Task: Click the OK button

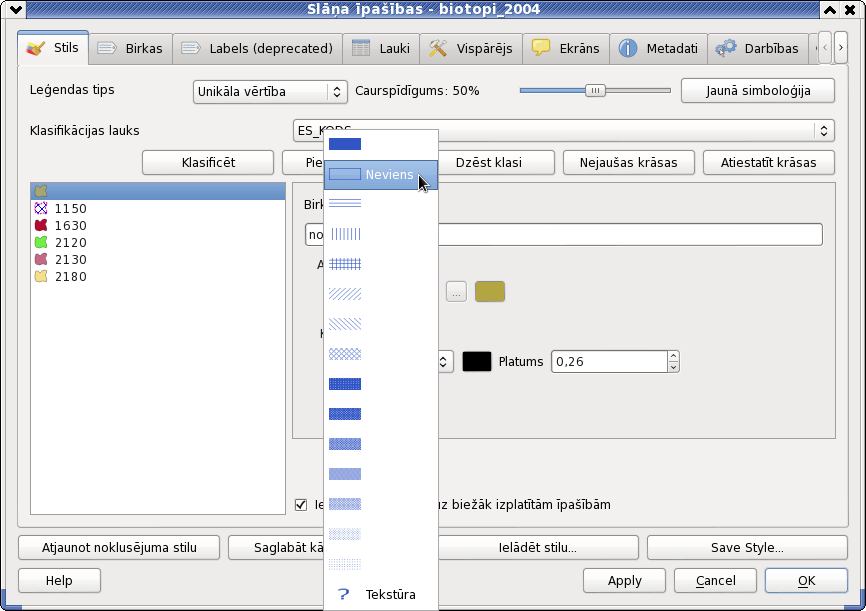Action: click(806, 581)
